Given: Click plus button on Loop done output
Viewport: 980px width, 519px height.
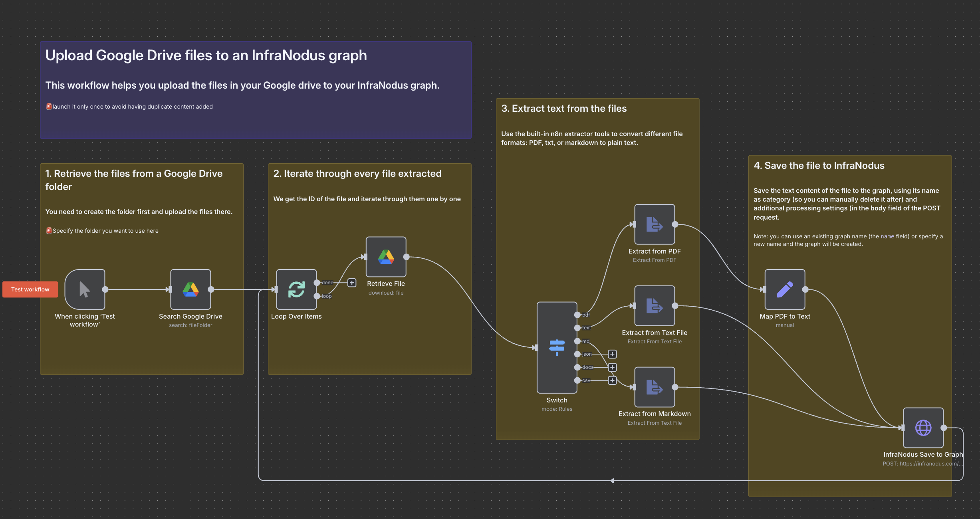Looking at the screenshot, I should tap(352, 283).
